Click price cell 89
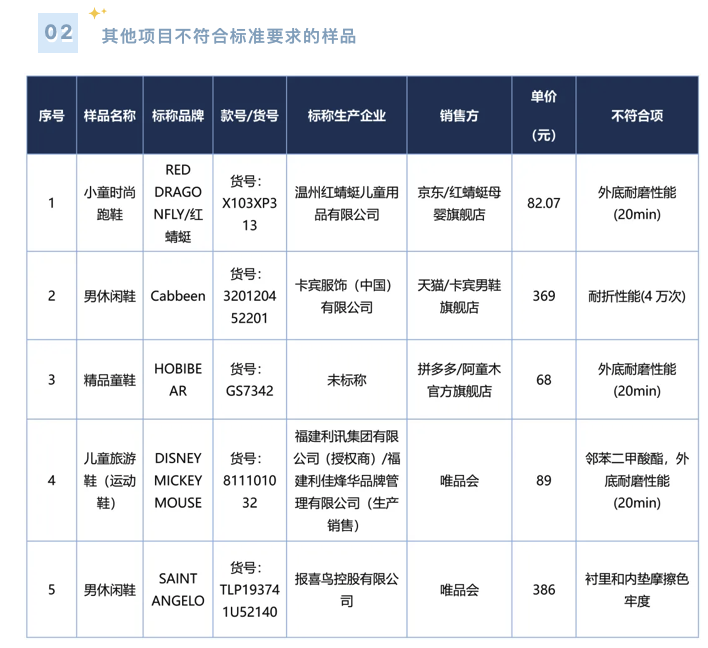The image size is (708, 648). pyautogui.click(x=544, y=480)
